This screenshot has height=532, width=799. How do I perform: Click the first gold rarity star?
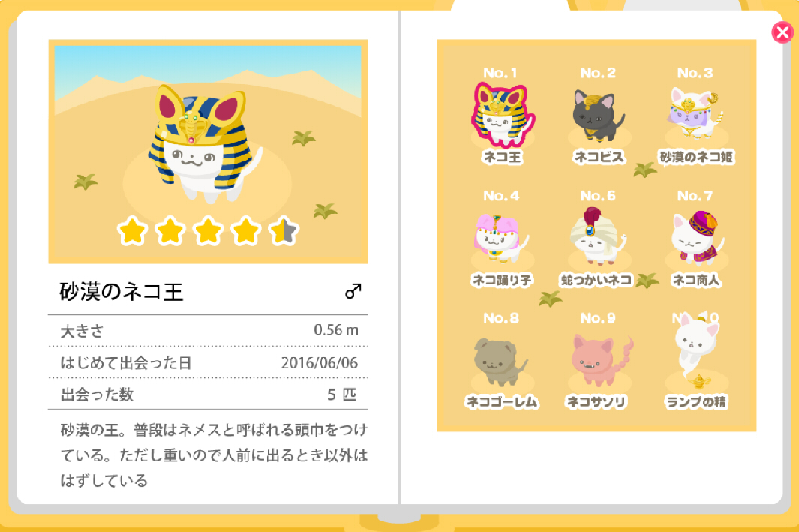(x=133, y=231)
